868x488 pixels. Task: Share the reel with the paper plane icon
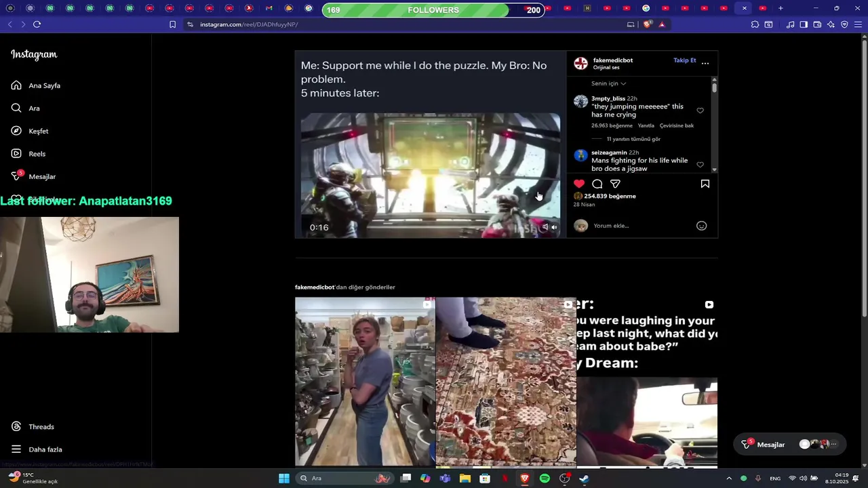click(x=615, y=184)
